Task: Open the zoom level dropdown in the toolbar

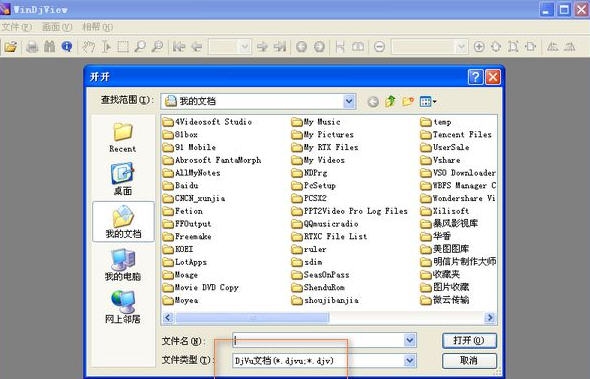Action: pyautogui.click(x=461, y=47)
